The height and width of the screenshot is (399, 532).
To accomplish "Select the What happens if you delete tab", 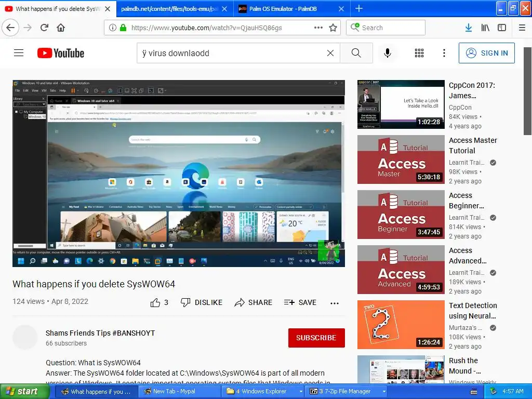I will pyautogui.click(x=58, y=9).
